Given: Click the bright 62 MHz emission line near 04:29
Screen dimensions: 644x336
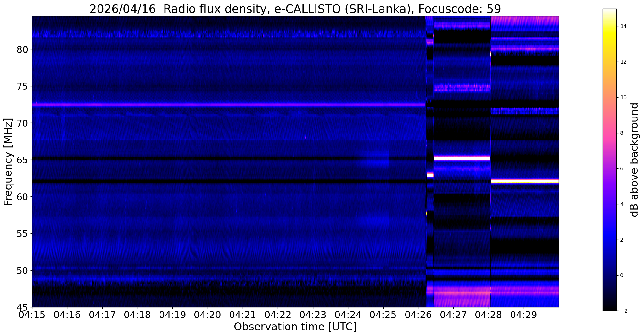Looking at the screenshot, I should (x=525, y=181).
